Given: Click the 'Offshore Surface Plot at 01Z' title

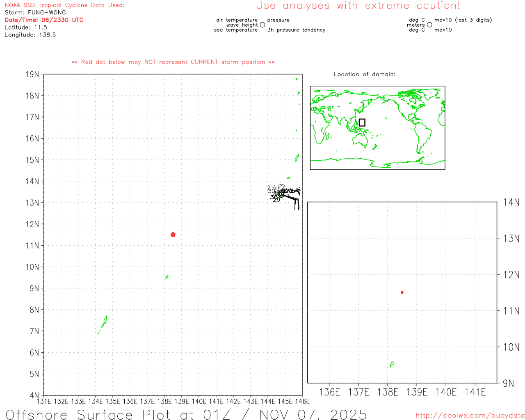Looking at the screenshot, I should click(x=118, y=414).
